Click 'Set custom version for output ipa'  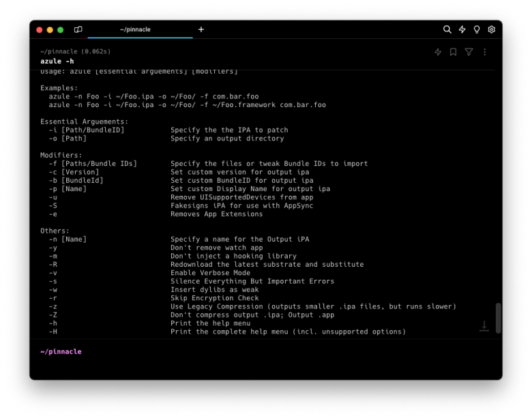pyautogui.click(x=240, y=172)
